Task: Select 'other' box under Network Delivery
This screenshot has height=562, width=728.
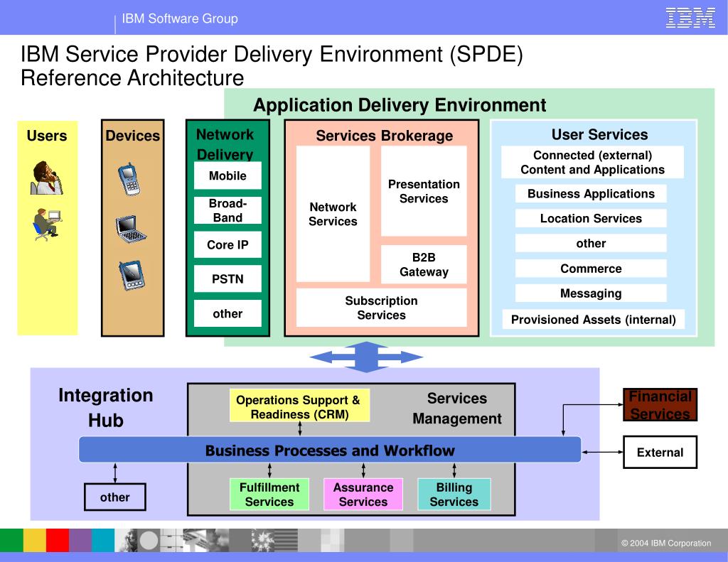Action: click(227, 313)
